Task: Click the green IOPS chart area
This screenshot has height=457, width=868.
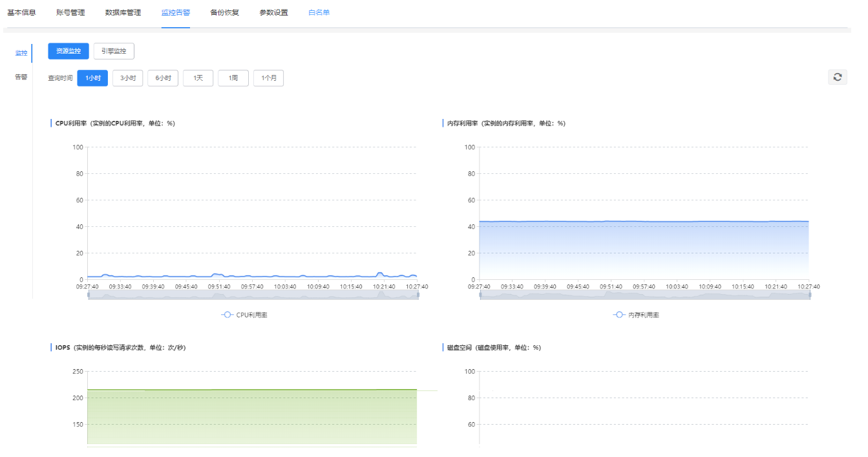Action: coord(252,417)
